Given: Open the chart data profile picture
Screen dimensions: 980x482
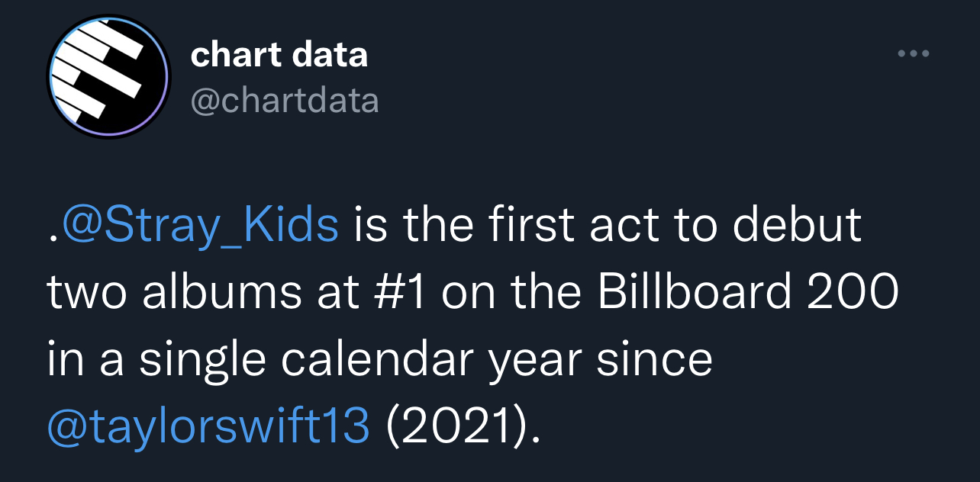Looking at the screenshot, I should [108, 77].
